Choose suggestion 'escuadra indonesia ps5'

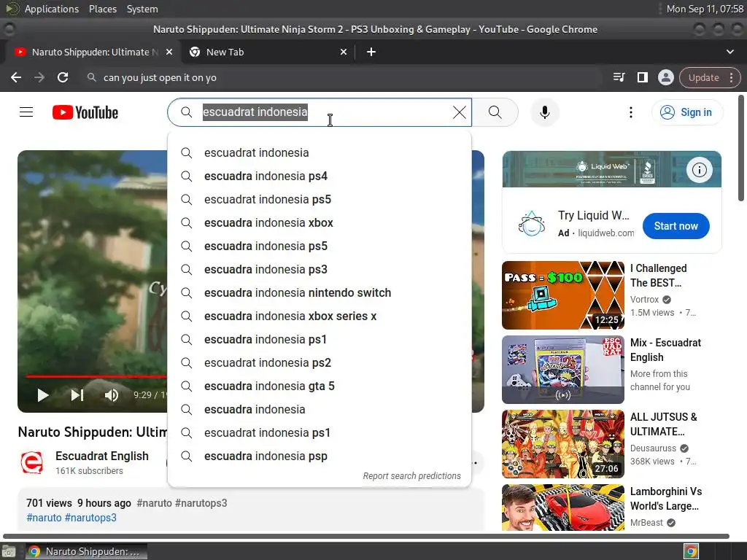320,246
